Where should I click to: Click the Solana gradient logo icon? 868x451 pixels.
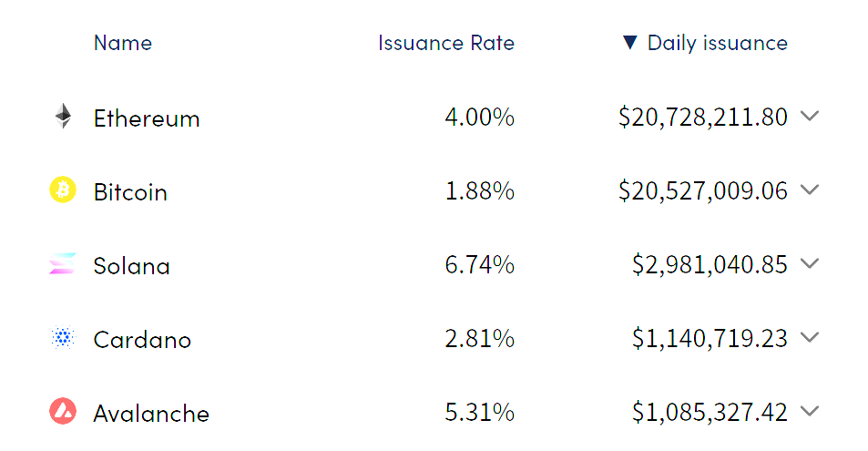pos(62,264)
